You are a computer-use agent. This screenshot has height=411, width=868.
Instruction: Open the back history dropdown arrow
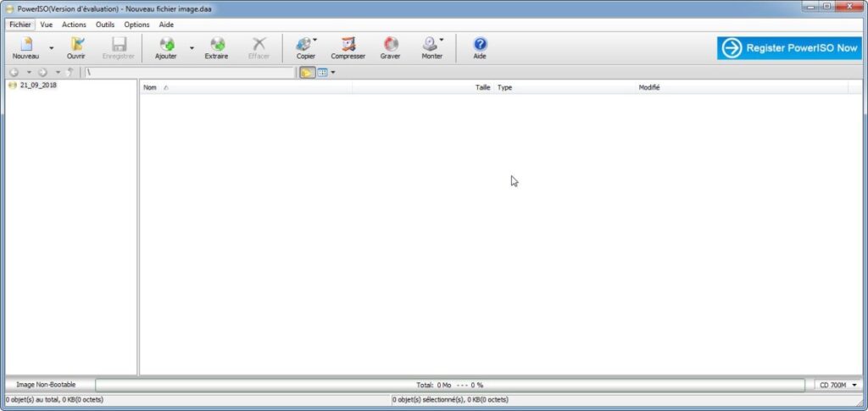coord(29,73)
